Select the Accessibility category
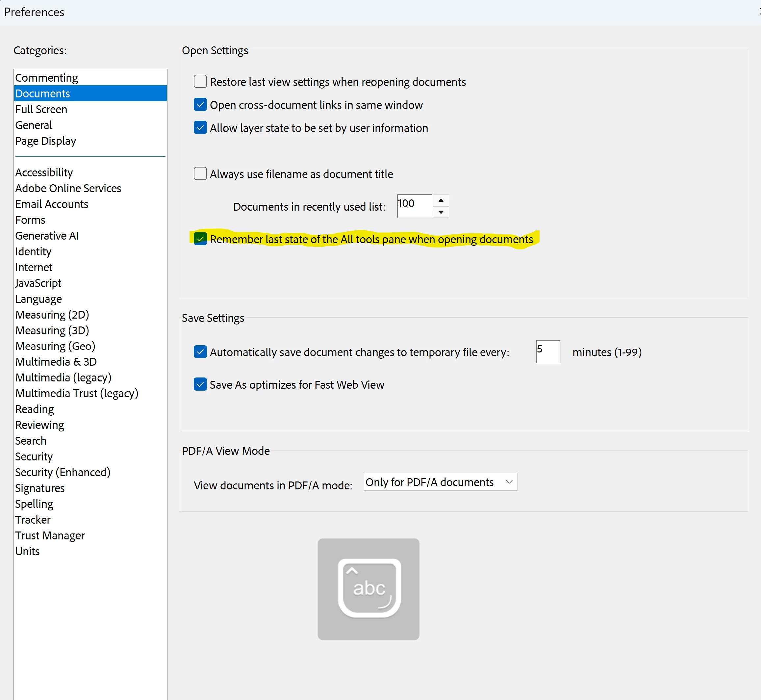This screenshot has width=761, height=700. pos(44,172)
